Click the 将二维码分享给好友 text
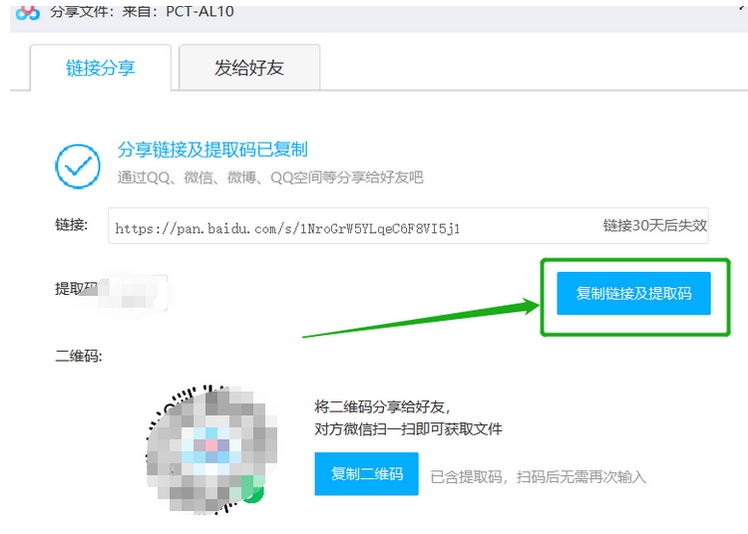 coord(382,407)
